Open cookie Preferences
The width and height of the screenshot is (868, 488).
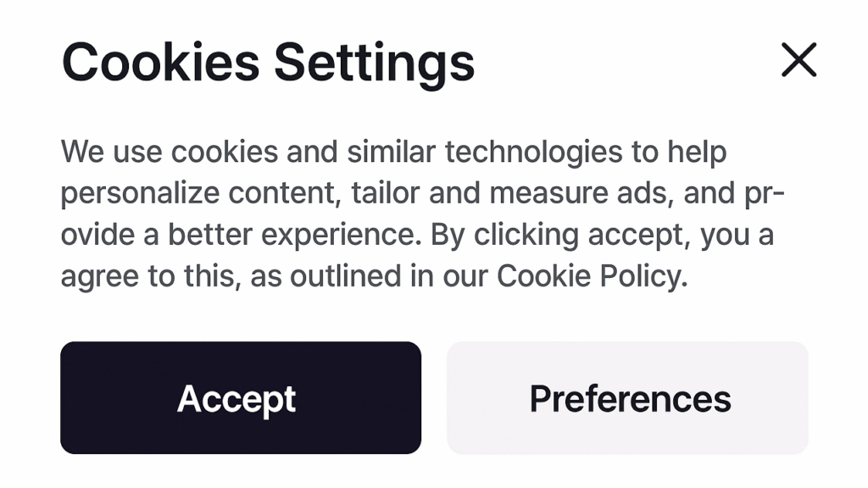tap(627, 398)
